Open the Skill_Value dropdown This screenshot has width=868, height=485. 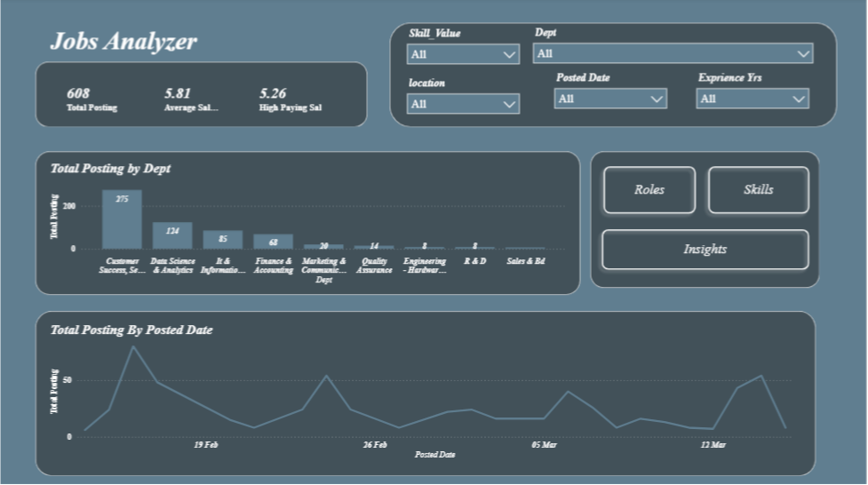click(463, 54)
